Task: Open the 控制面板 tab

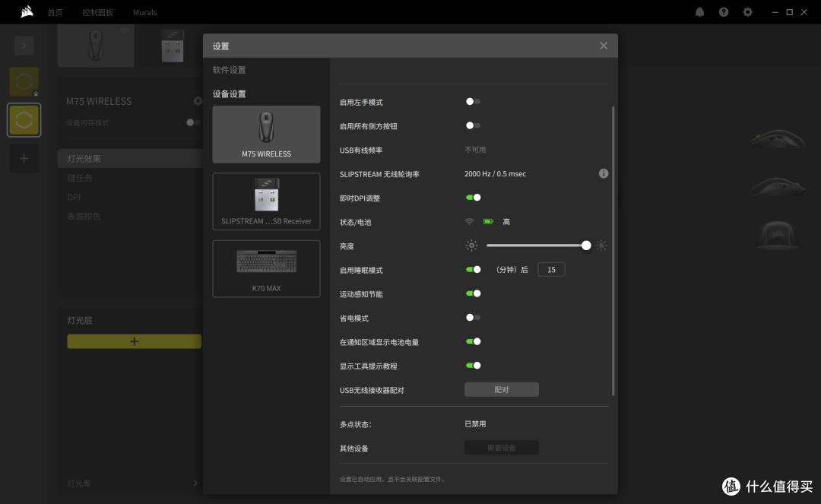Action: 97,12
